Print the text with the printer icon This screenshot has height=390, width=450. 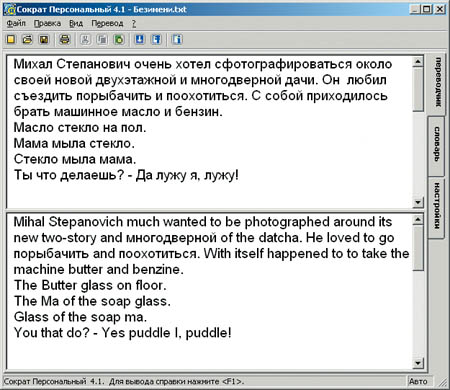click(65, 40)
